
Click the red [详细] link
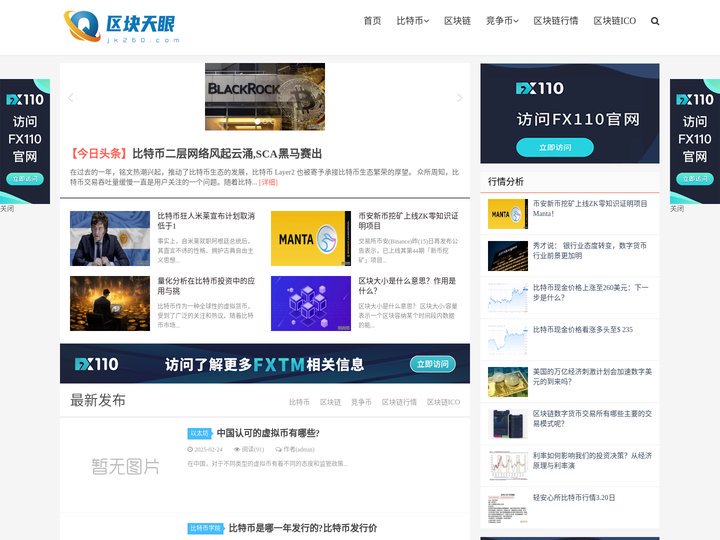click(x=268, y=182)
